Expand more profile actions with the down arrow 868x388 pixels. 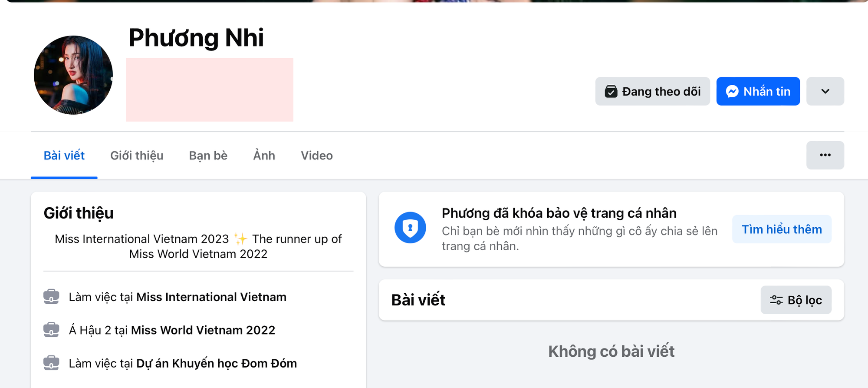point(825,91)
